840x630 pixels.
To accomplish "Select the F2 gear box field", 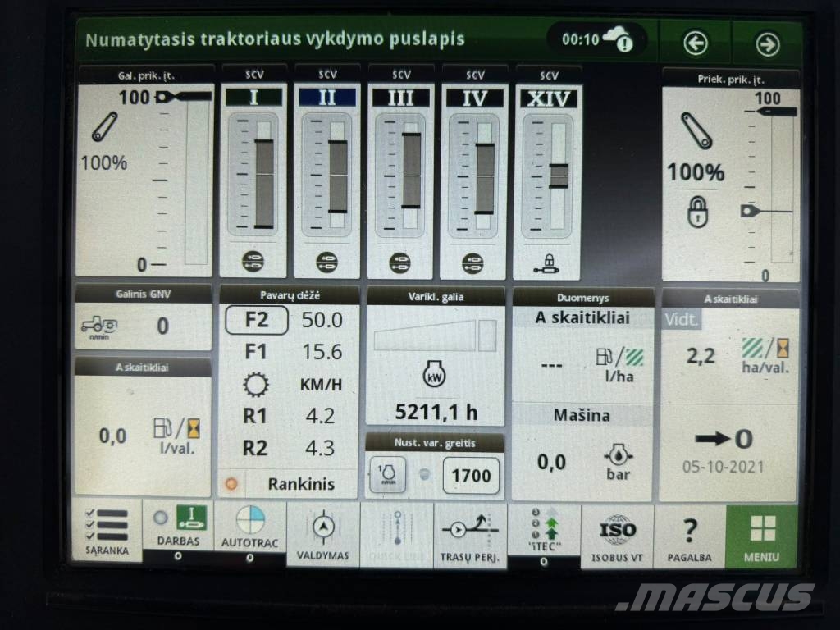I will (257, 320).
